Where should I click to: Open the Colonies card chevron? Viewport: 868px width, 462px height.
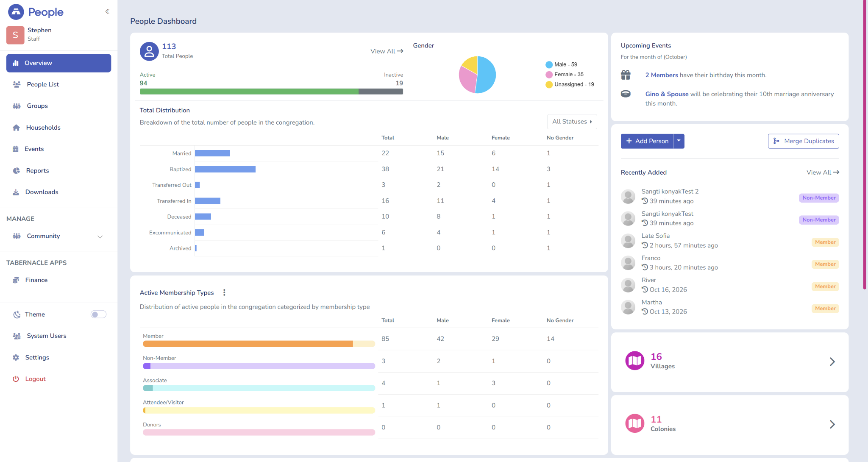[832, 424]
